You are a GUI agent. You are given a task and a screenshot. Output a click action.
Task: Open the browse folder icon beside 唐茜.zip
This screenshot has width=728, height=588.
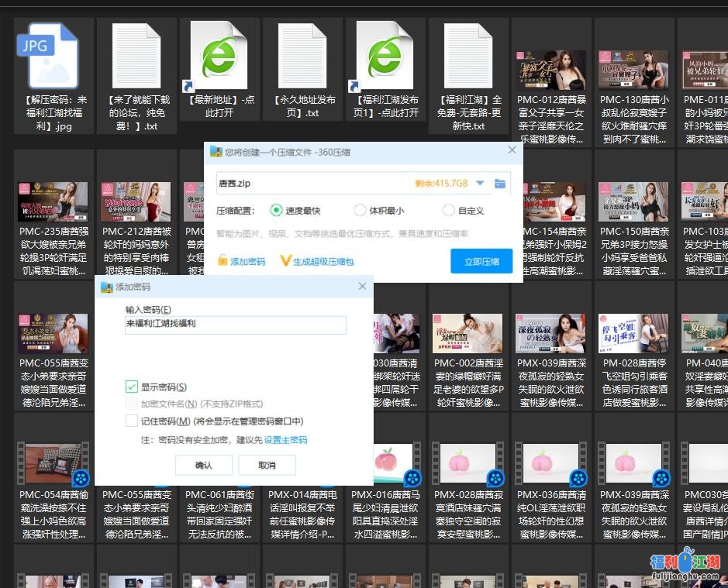(x=500, y=184)
